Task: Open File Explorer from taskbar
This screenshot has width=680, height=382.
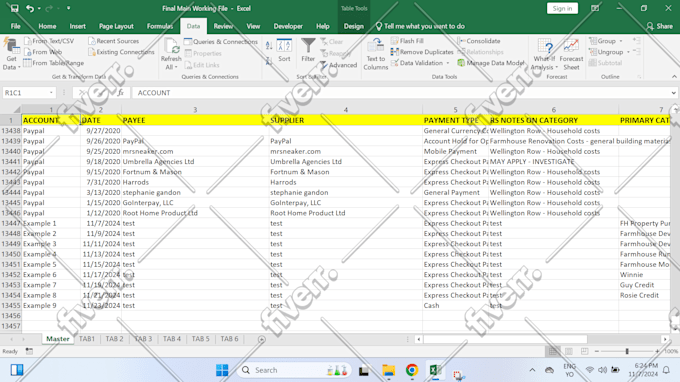Action: point(389,370)
